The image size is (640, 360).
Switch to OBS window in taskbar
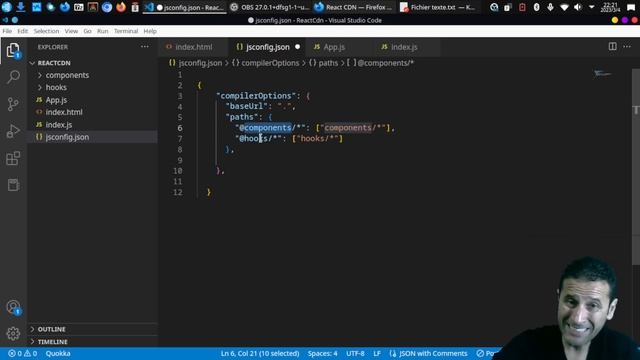click(269, 7)
